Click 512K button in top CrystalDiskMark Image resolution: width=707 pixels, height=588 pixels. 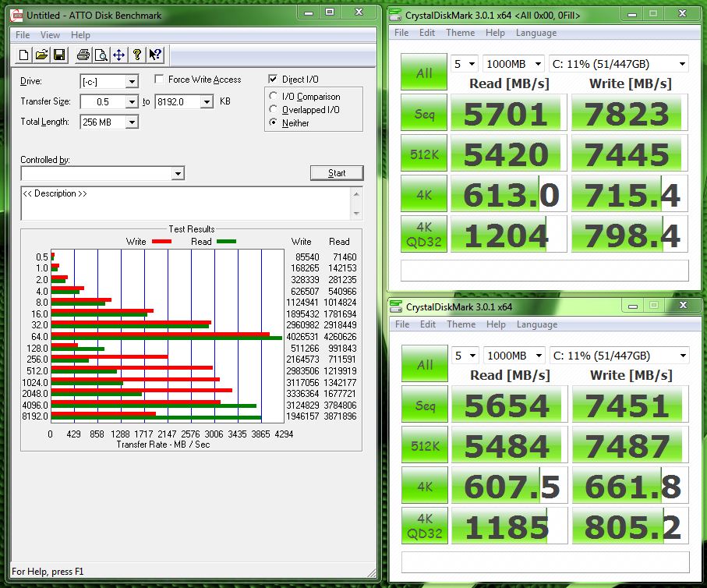424,153
